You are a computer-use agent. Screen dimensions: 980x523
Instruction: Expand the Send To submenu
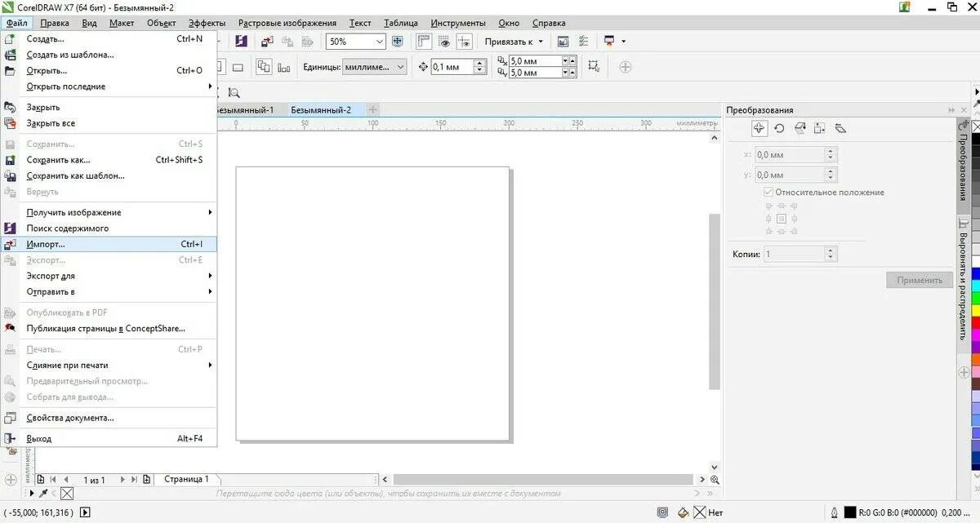(210, 291)
